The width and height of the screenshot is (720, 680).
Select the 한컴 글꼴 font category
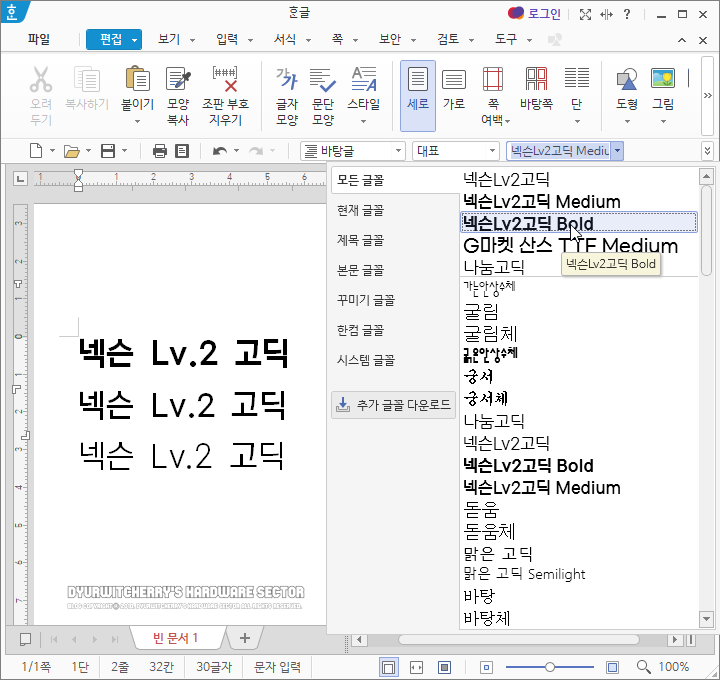click(360, 330)
